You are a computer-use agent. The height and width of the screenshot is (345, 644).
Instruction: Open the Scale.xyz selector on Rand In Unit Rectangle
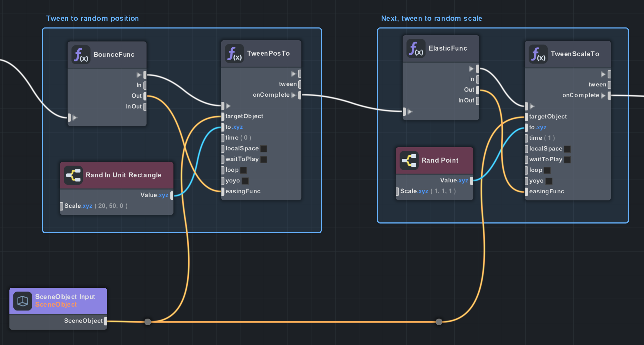pyautogui.click(x=87, y=206)
